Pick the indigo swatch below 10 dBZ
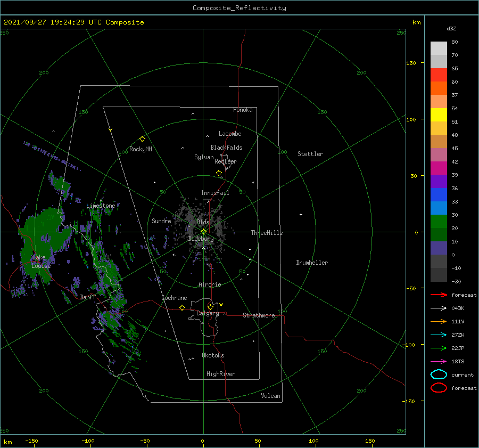The image size is (479, 448). pos(439,248)
